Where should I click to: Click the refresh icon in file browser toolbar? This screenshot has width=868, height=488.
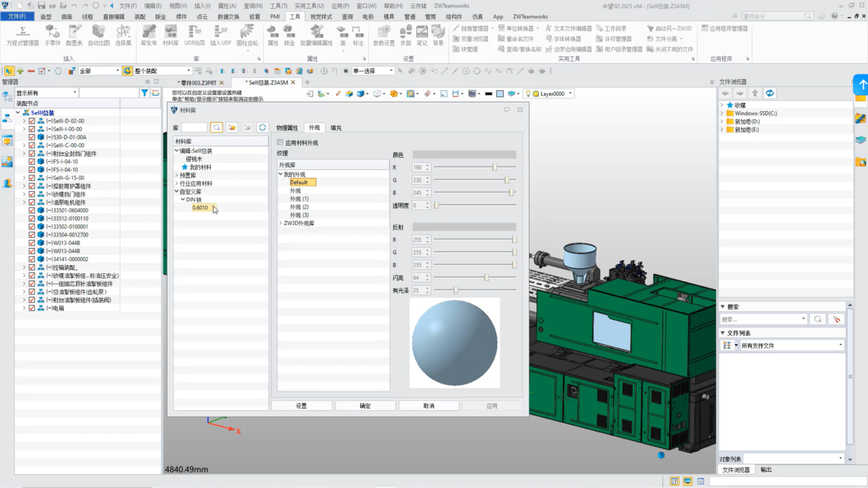click(x=770, y=93)
